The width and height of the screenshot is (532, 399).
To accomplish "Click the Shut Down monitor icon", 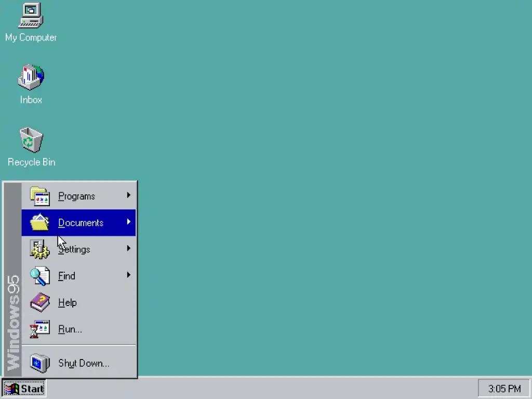I will click(39, 363).
